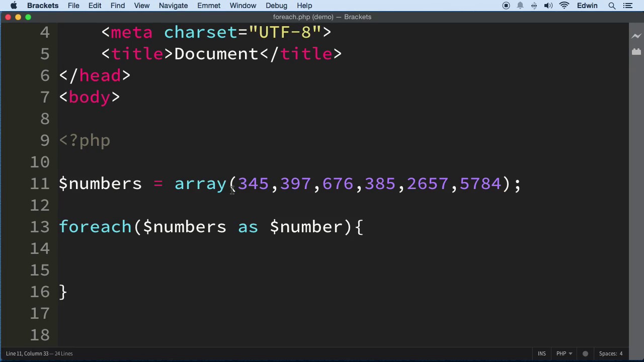644x362 pixels.
Task: Open the Emmet menu
Action: tap(209, 6)
